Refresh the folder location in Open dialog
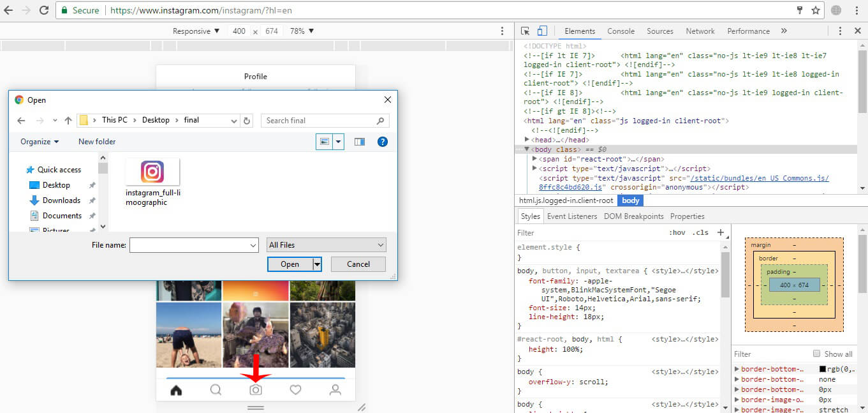The width and height of the screenshot is (868, 413). (x=247, y=120)
